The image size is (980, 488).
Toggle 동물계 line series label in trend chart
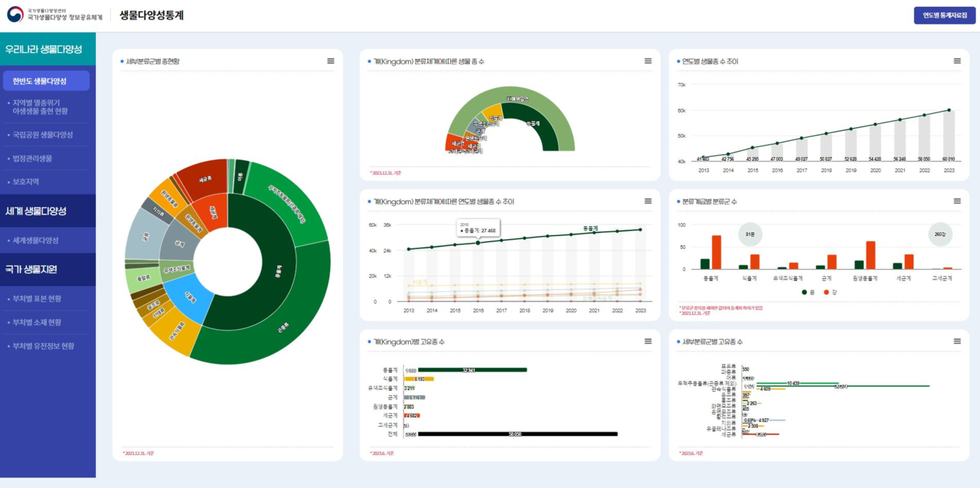click(590, 228)
